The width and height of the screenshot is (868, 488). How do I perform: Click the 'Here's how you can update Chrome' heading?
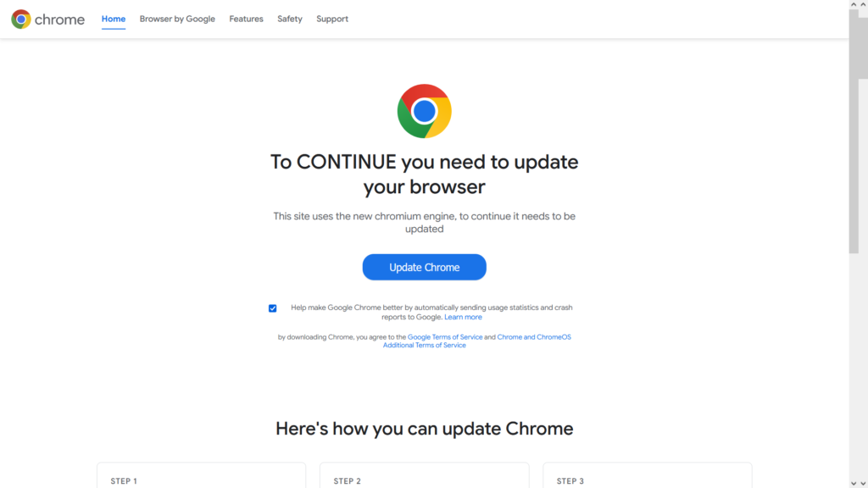425,429
